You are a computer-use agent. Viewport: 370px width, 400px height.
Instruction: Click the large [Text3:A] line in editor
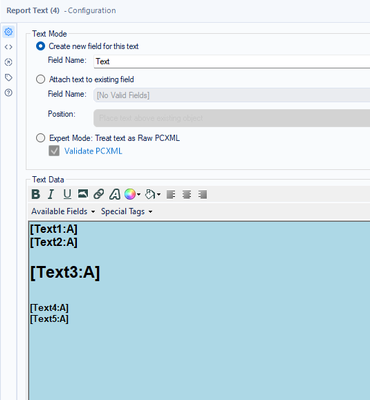65,273
